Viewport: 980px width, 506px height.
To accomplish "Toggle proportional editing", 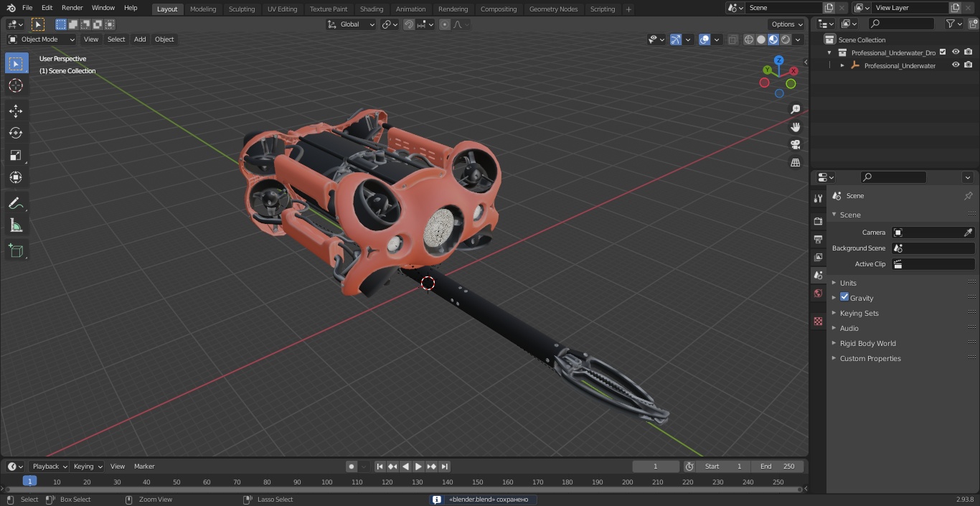I will 445,24.
